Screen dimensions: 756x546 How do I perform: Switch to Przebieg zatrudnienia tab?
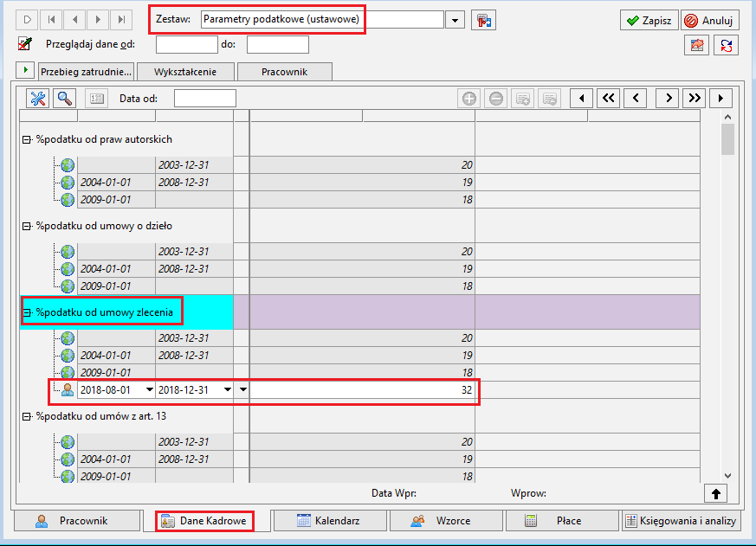[x=87, y=72]
